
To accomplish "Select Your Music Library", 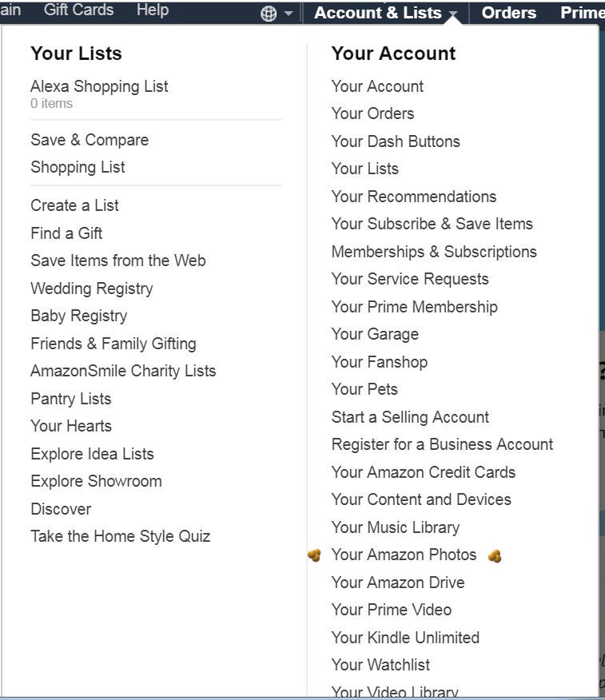I will 395,527.
